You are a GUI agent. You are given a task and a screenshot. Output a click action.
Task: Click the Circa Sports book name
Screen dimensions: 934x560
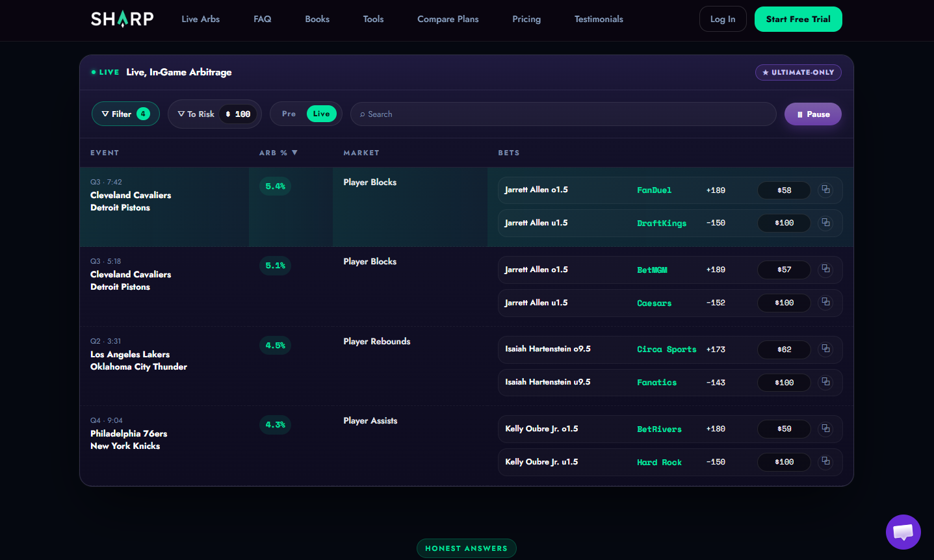(x=666, y=350)
